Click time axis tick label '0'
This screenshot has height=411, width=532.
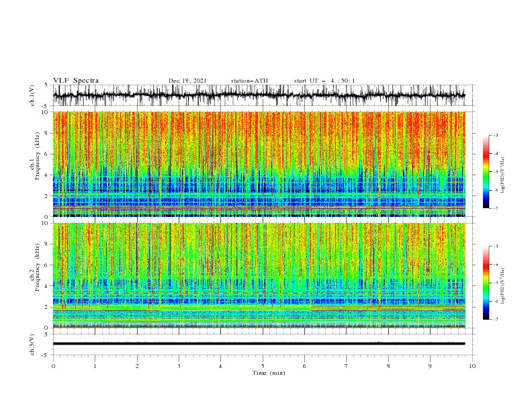pos(53,366)
